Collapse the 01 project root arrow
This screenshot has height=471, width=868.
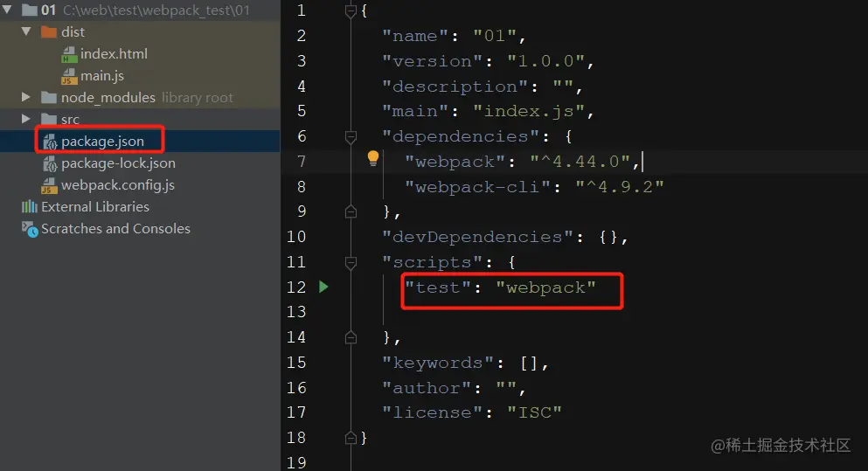[x=7, y=10]
